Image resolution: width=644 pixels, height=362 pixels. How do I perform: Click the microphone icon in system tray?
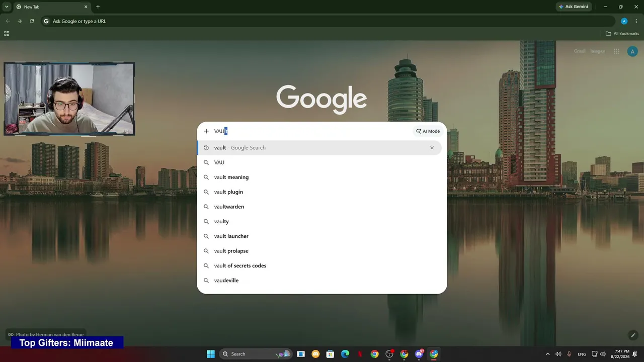(570, 354)
